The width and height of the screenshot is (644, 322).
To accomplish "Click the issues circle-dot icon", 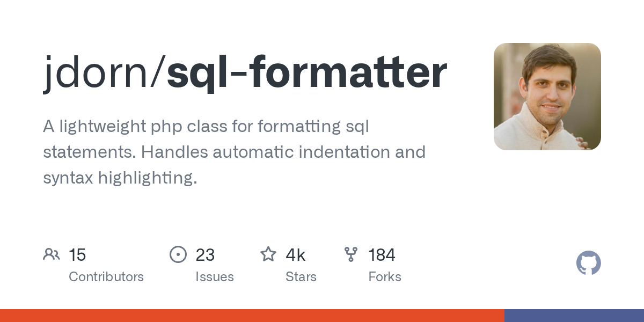I will [178, 254].
